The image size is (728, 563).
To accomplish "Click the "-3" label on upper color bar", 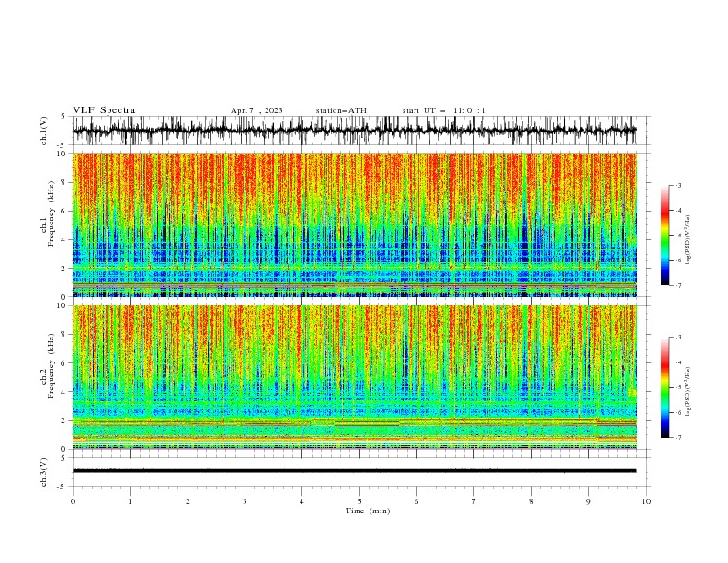I will tap(678, 185).
